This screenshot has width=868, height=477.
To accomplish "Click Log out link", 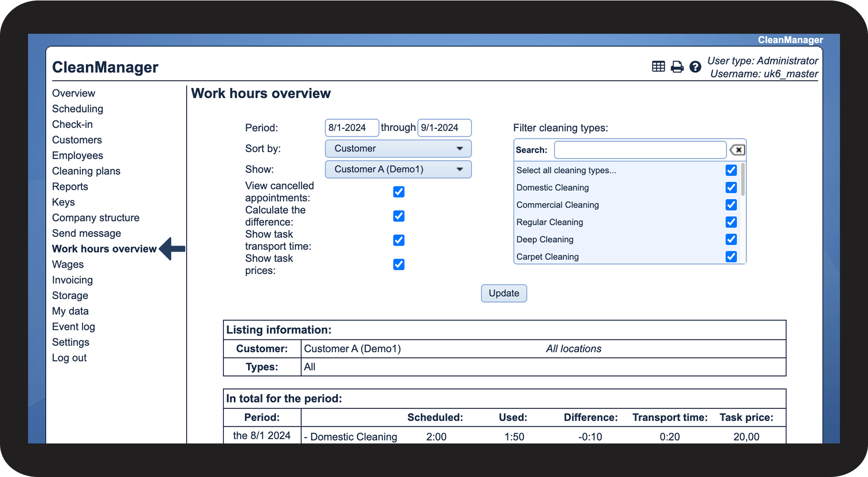I will point(69,358).
